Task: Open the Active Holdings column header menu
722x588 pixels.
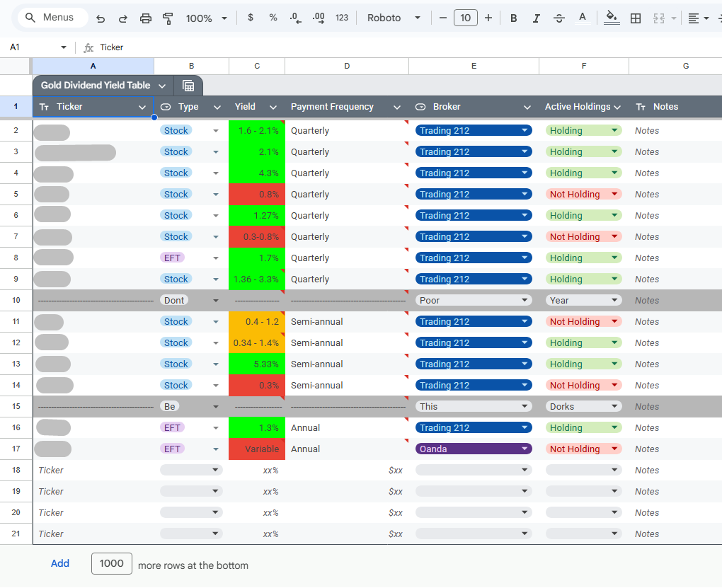Action: [x=617, y=108]
